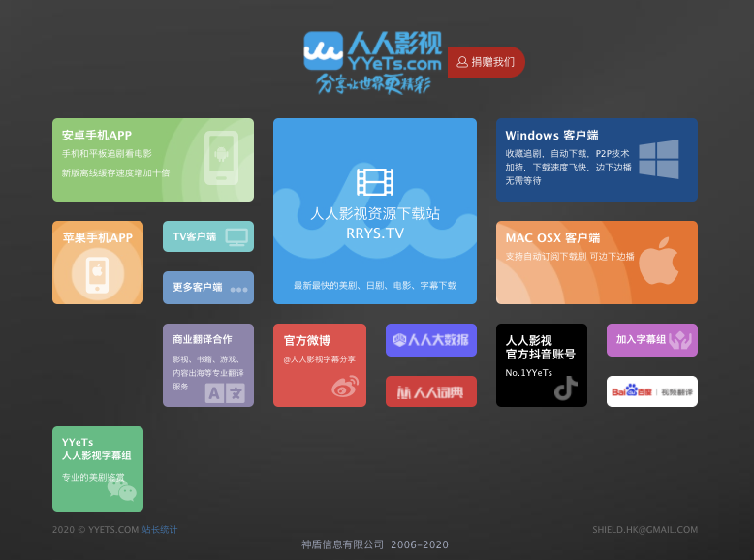
Task: Click the 捐赠我们 donate button
Action: [x=486, y=62]
